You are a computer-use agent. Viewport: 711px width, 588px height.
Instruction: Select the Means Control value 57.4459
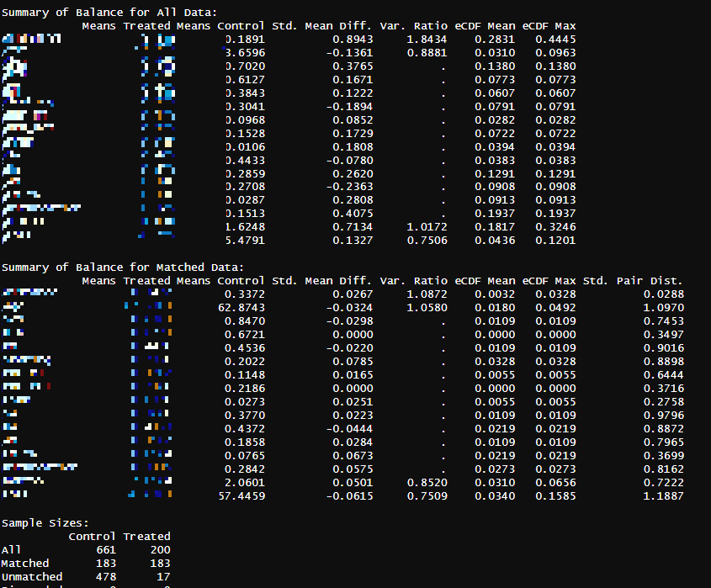click(x=241, y=496)
